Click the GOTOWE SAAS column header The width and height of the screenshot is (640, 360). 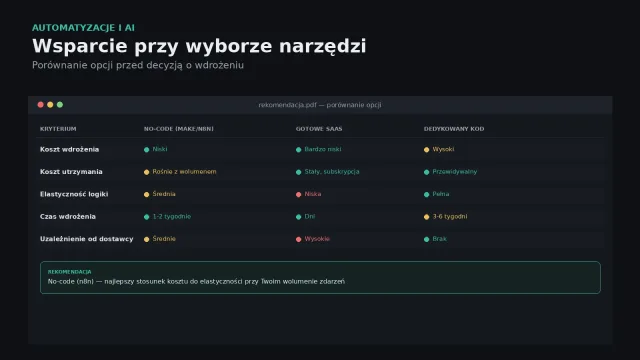tap(319, 129)
